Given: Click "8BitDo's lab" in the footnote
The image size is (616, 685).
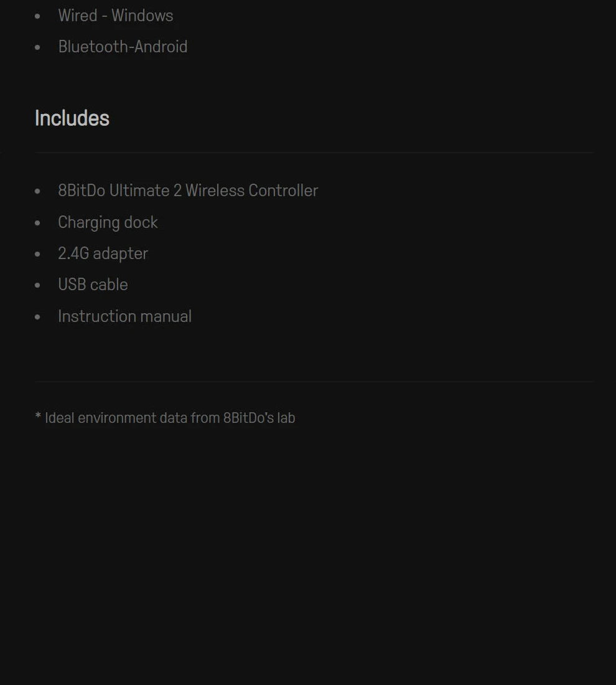Looking at the screenshot, I should (x=259, y=418).
